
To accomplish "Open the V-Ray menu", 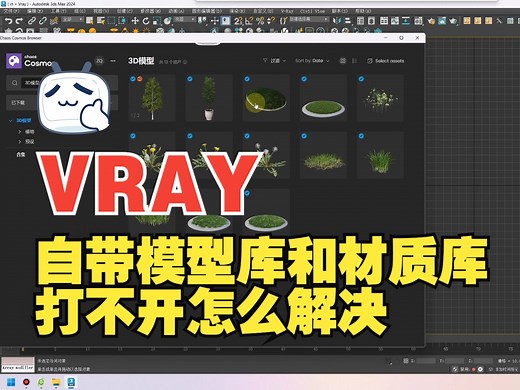I will [x=287, y=11].
